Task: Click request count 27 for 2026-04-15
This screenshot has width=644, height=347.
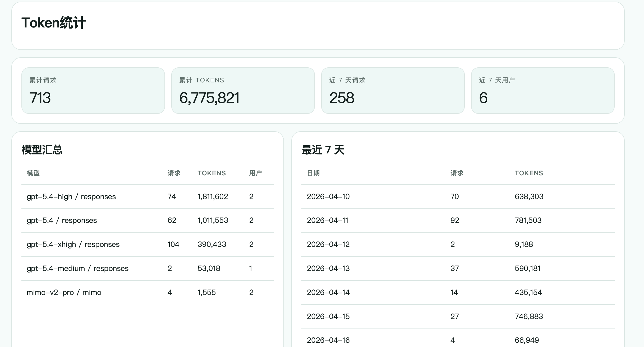Action: pyautogui.click(x=455, y=317)
